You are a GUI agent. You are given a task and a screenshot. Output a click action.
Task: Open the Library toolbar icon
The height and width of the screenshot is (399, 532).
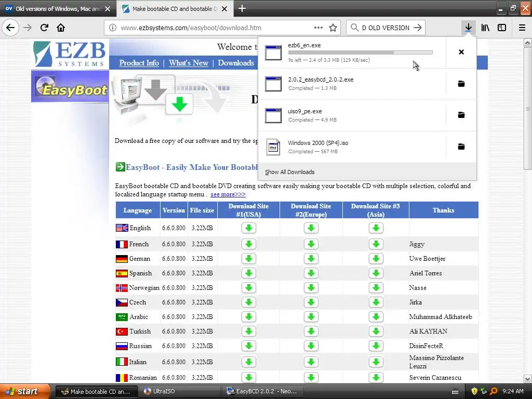(x=485, y=28)
